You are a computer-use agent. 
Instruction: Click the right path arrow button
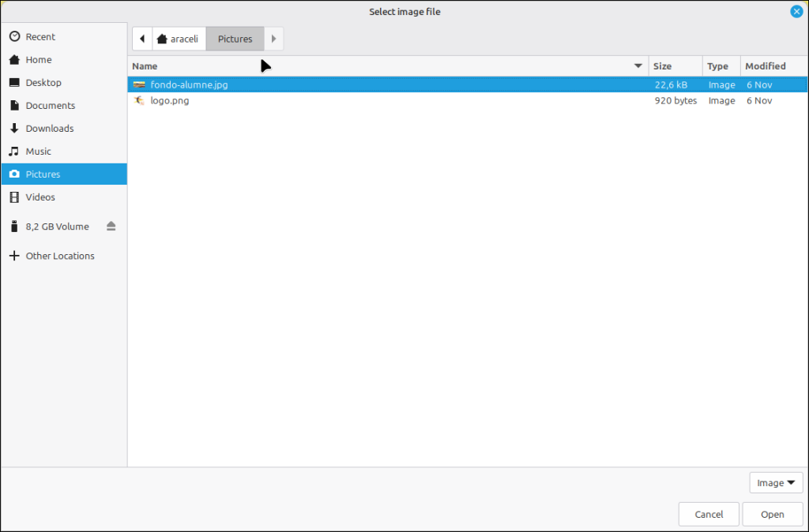tap(273, 39)
